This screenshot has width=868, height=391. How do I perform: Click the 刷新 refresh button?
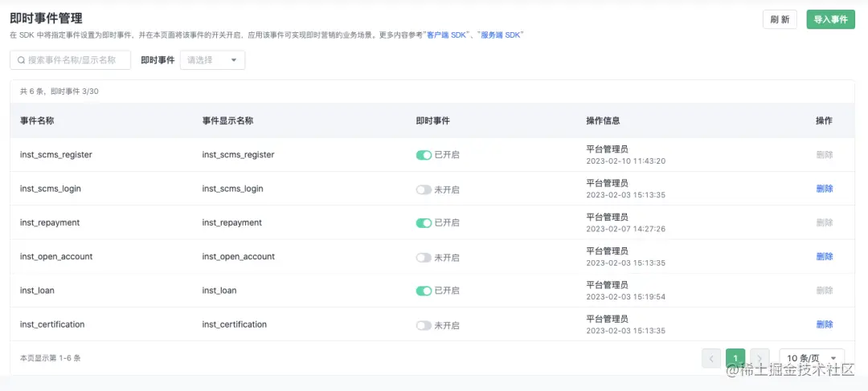tap(780, 19)
